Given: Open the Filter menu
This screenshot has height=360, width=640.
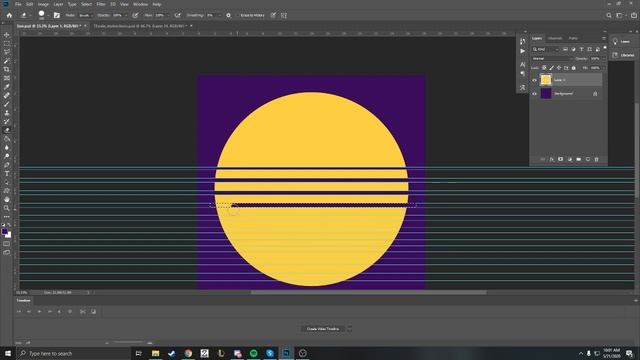Looking at the screenshot, I should [x=101, y=4].
